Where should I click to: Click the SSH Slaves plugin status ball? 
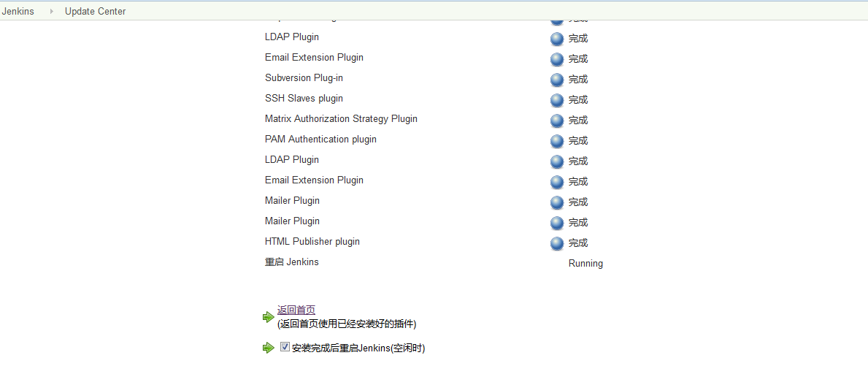(557, 100)
